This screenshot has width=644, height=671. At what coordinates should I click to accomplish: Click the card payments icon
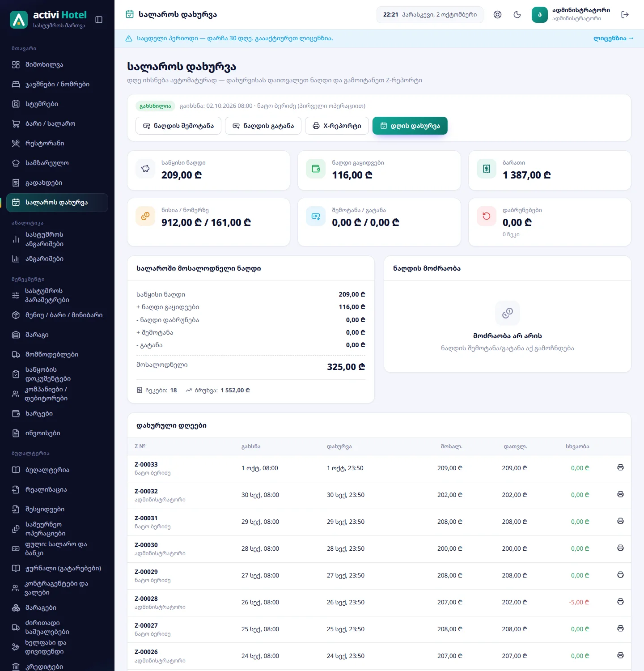(487, 169)
